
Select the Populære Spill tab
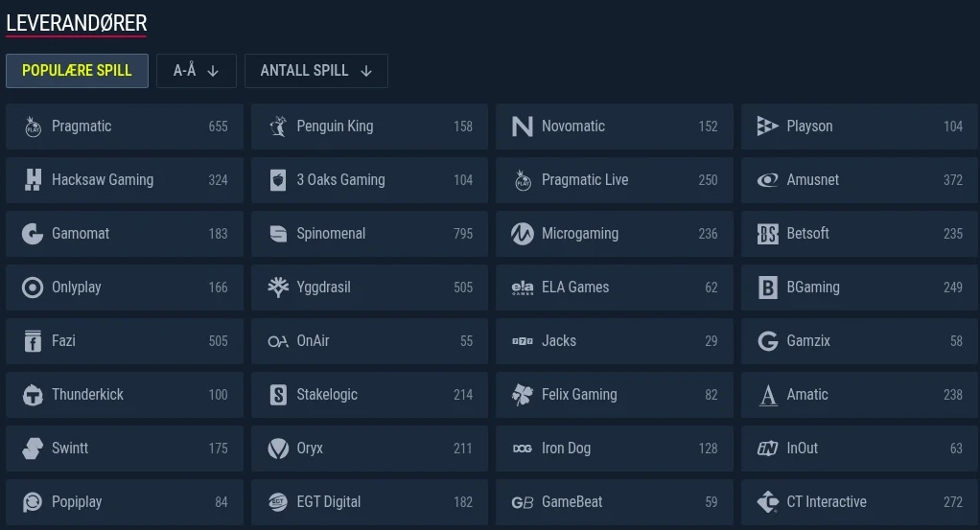point(77,71)
